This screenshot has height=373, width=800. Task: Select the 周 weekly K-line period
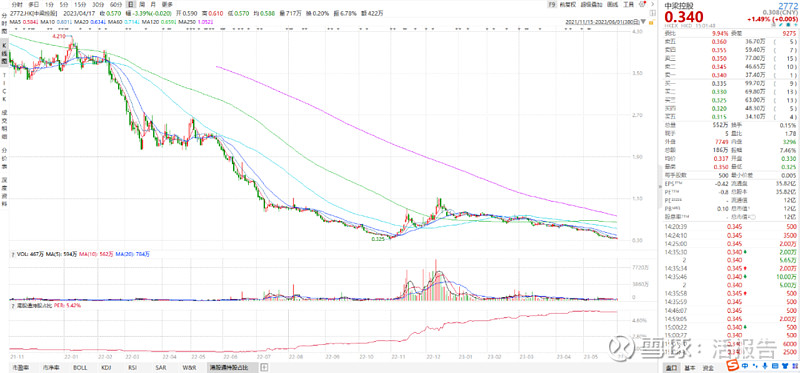(x=141, y=4)
